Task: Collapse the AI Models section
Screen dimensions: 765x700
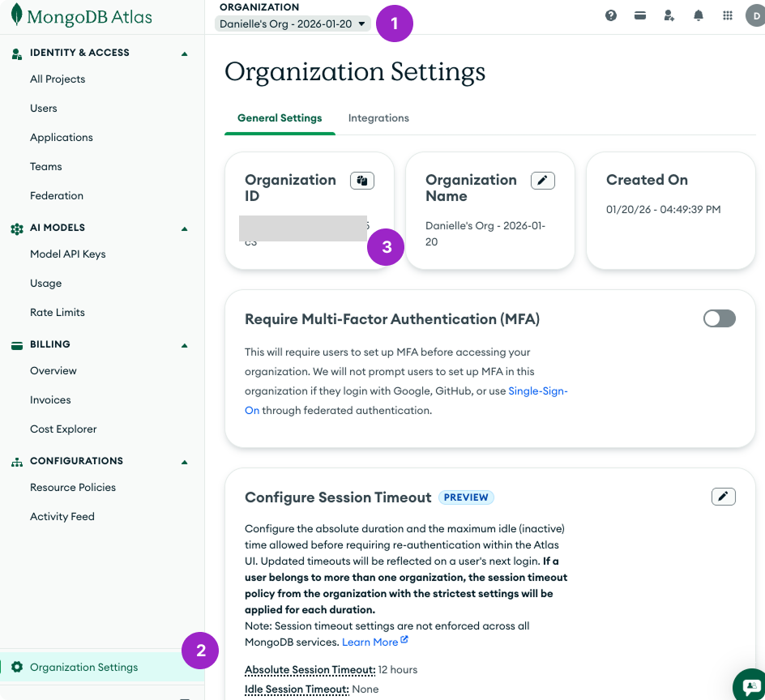Action: (185, 228)
